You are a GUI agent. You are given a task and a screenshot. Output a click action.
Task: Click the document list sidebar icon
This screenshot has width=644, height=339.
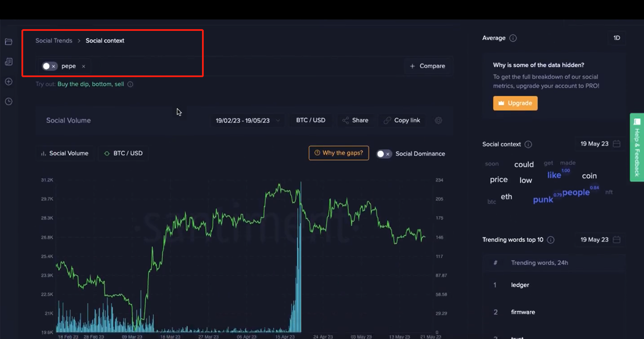(x=9, y=62)
